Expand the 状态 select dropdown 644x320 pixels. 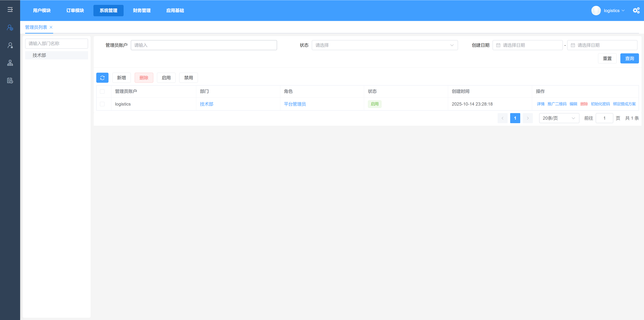coord(385,45)
